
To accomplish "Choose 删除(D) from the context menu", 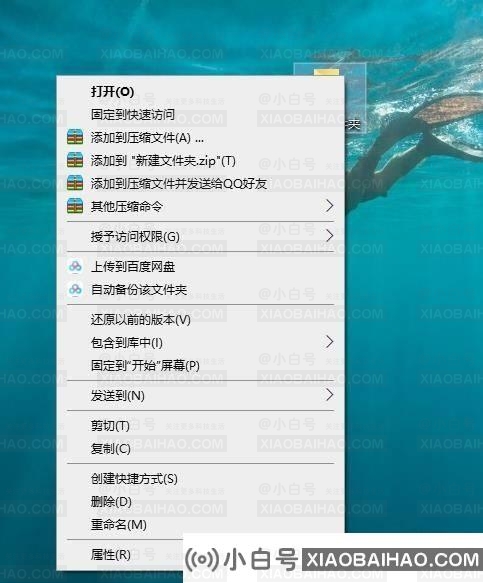I will [x=200, y=502].
